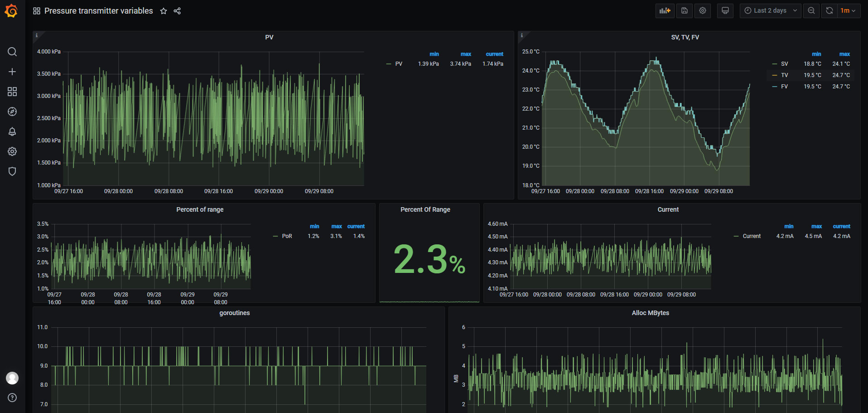
Task: Toggle Current series in Current panel legend
Action: pyautogui.click(x=752, y=236)
